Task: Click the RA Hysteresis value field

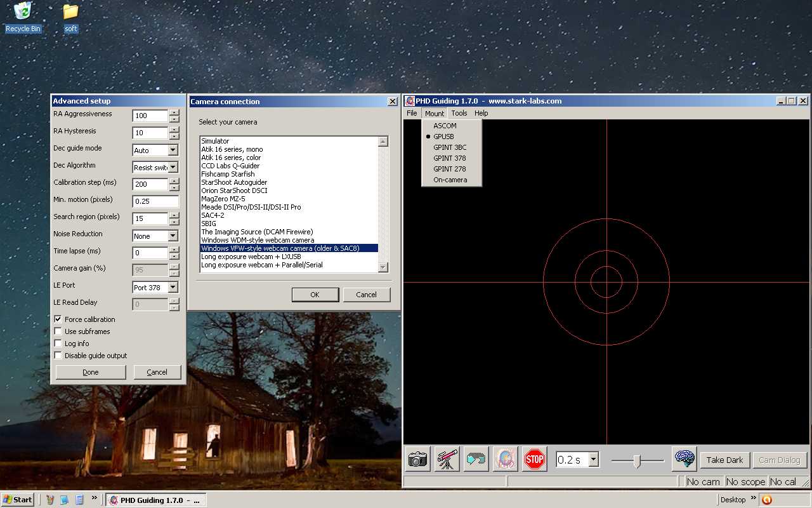Action: [150, 133]
